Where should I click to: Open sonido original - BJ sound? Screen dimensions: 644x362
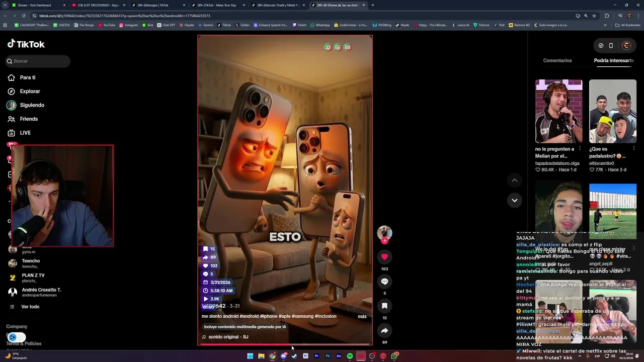pos(225,337)
